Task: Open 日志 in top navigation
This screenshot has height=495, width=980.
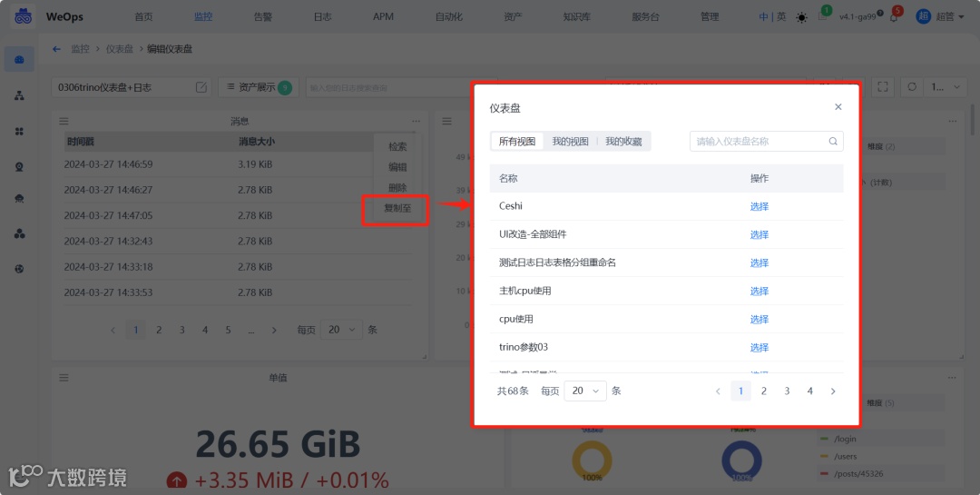Action: tap(322, 17)
